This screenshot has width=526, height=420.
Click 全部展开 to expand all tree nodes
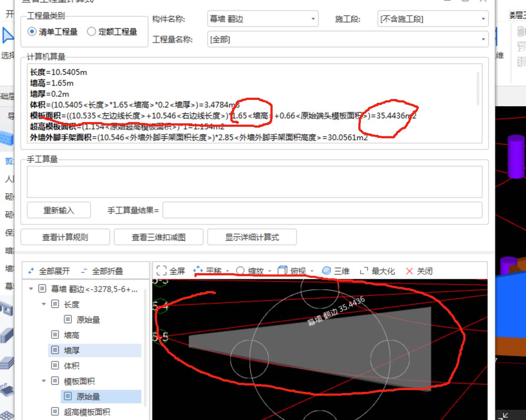tap(49, 271)
